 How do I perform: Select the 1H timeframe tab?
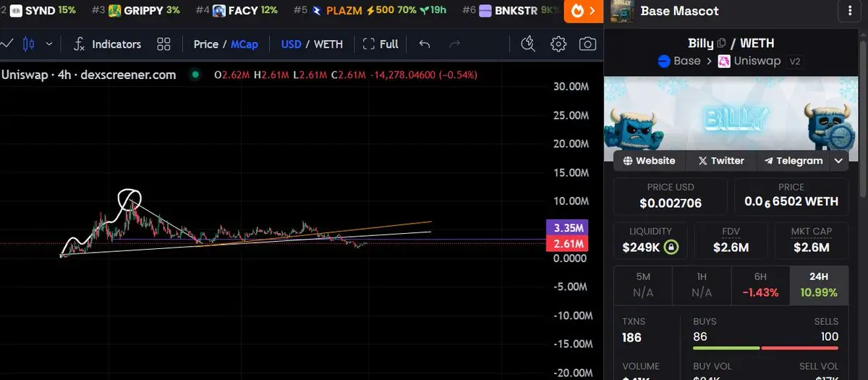[x=702, y=284]
